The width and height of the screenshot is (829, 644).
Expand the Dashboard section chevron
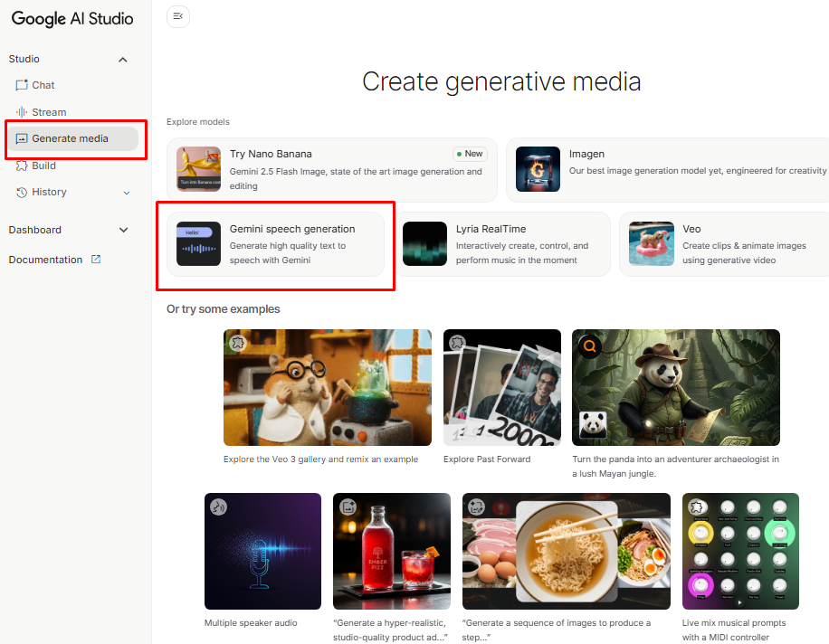tap(123, 230)
